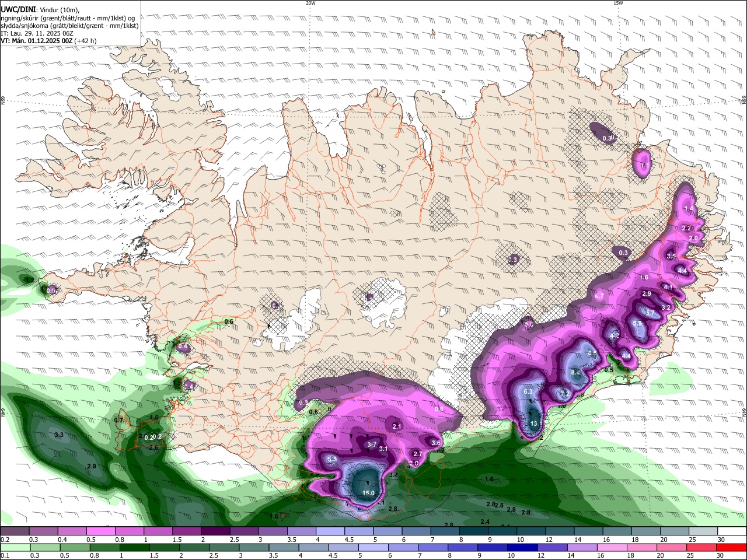Click the 3.2 value on the east coast
This screenshot has height=560, width=747.
click(x=666, y=307)
